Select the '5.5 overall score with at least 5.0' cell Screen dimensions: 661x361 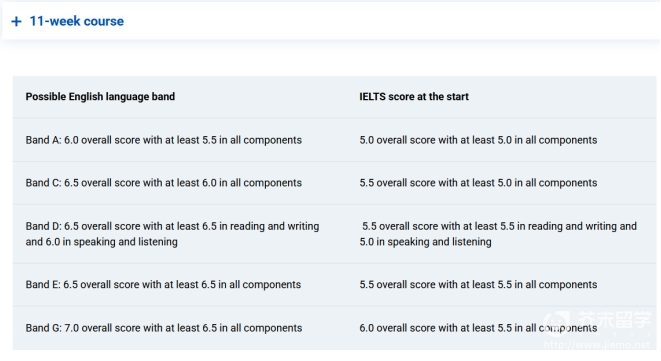pos(478,183)
